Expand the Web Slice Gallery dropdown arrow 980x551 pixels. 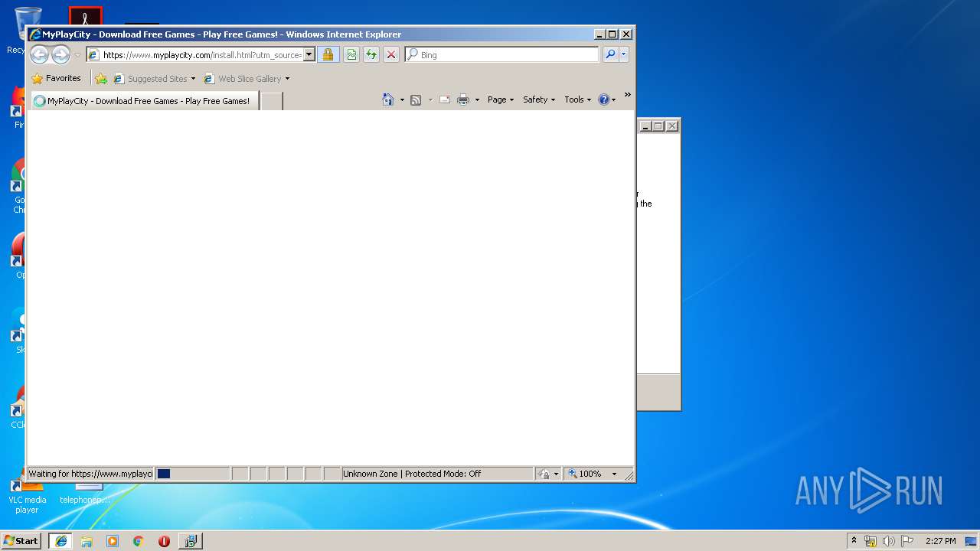[287, 79]
